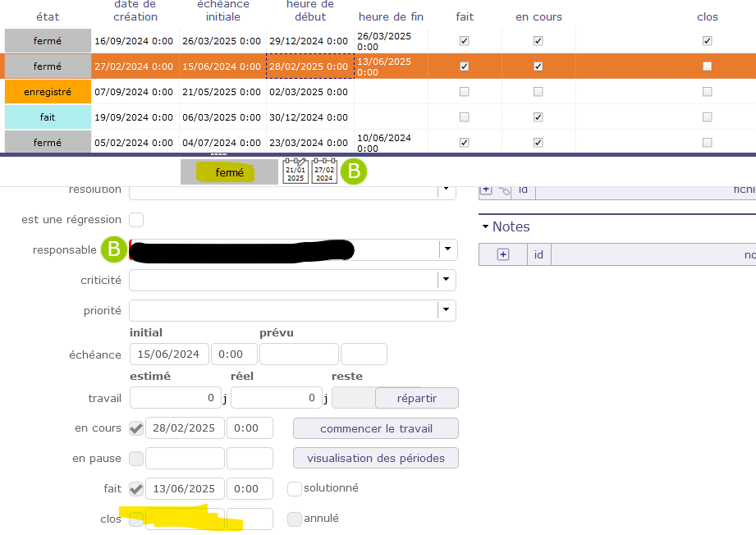Uncheck the 'en cours' checkbox in the form
The height and width of the screenshot is (535, 756).
(137, 428)
